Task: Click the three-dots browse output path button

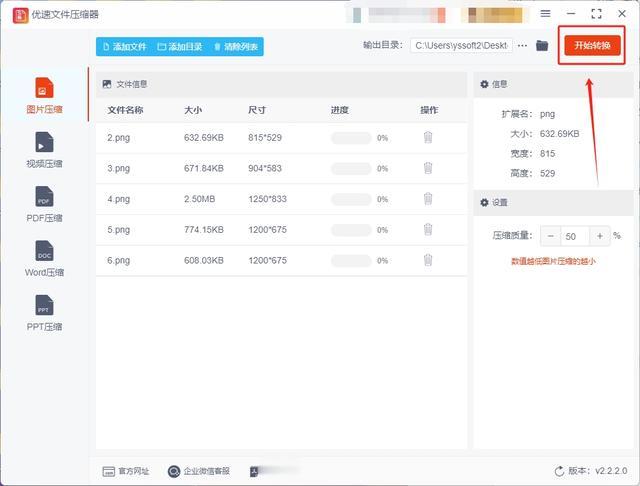Action: [x=522, y=46]
